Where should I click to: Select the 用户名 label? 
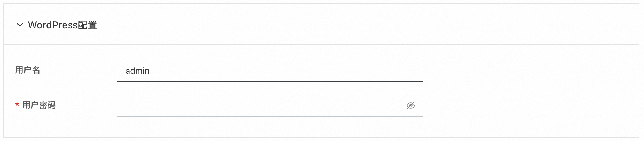tap(28, 70)
